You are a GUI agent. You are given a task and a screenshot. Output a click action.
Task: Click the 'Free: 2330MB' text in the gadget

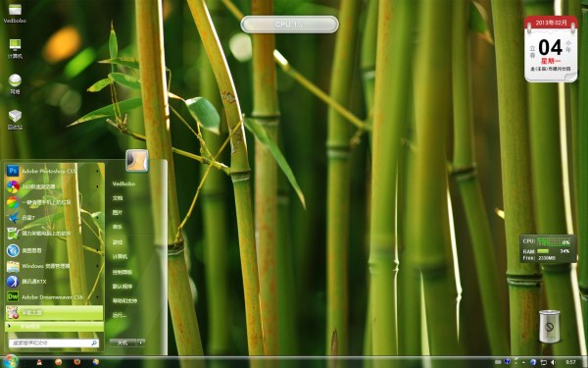click(539, 258)
